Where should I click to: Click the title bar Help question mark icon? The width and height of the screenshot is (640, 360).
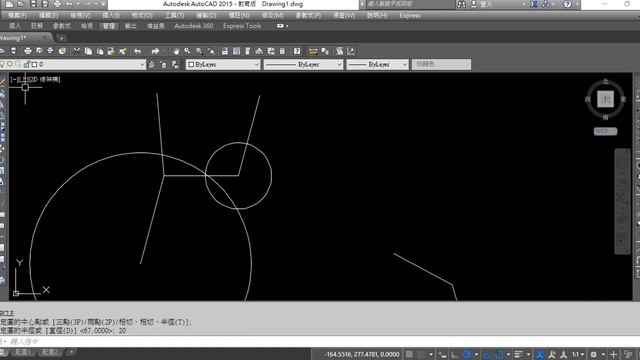[x=567, y=4]
